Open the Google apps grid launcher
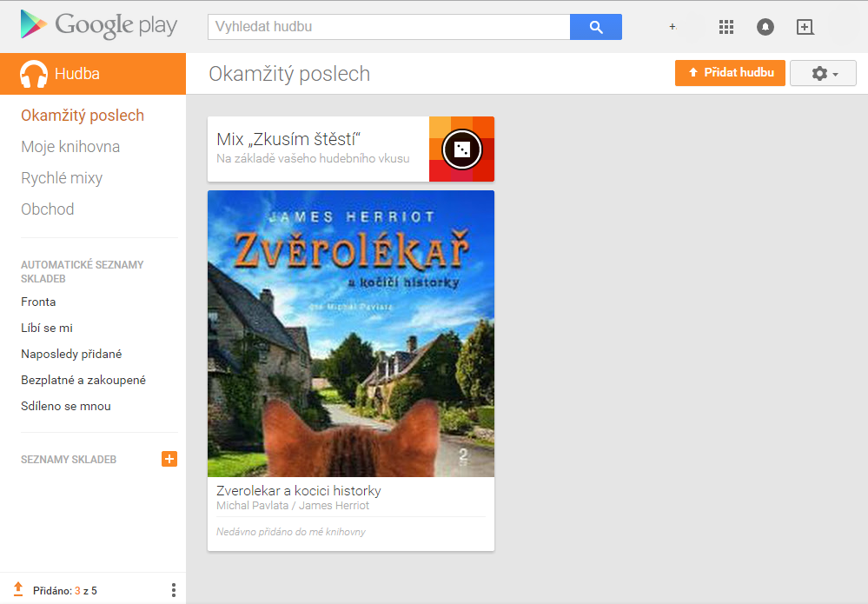The height and width of the screenshot is (604, 868). click(726, 27)
